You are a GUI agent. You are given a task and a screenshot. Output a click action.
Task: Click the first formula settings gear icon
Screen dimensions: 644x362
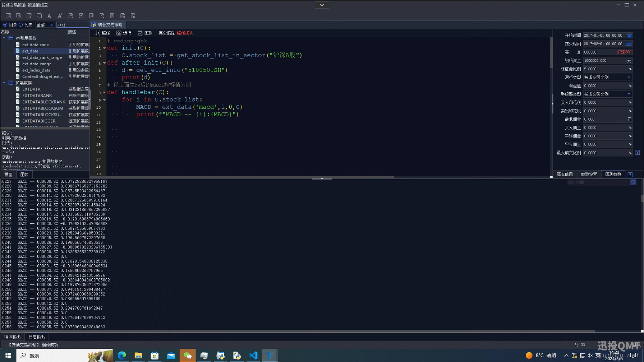123,15
